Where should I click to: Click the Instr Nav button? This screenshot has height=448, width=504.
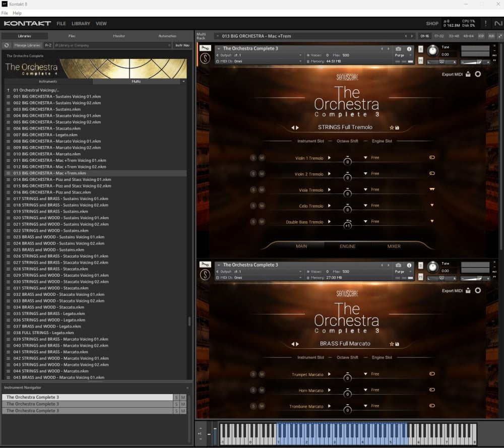click(182, 45)
